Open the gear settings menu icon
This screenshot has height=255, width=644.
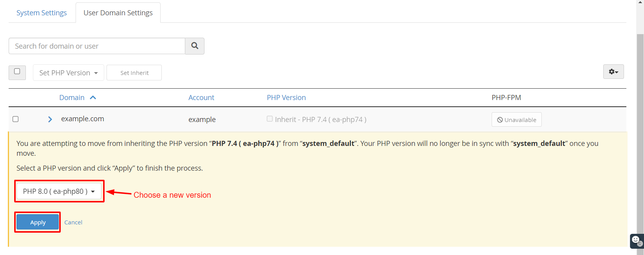613,72
